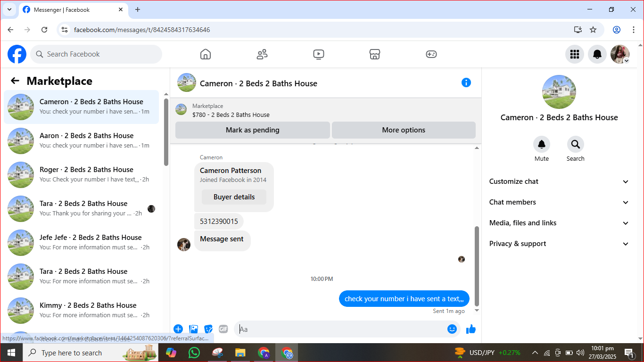Expand Media, files and links section
The image size is (644, 362).
coord(560,223)
